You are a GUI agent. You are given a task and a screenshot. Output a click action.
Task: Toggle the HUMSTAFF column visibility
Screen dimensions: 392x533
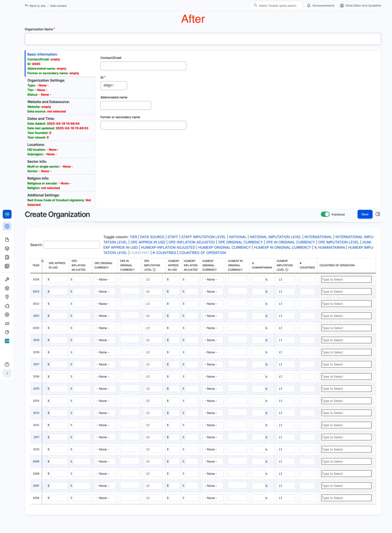140,253
